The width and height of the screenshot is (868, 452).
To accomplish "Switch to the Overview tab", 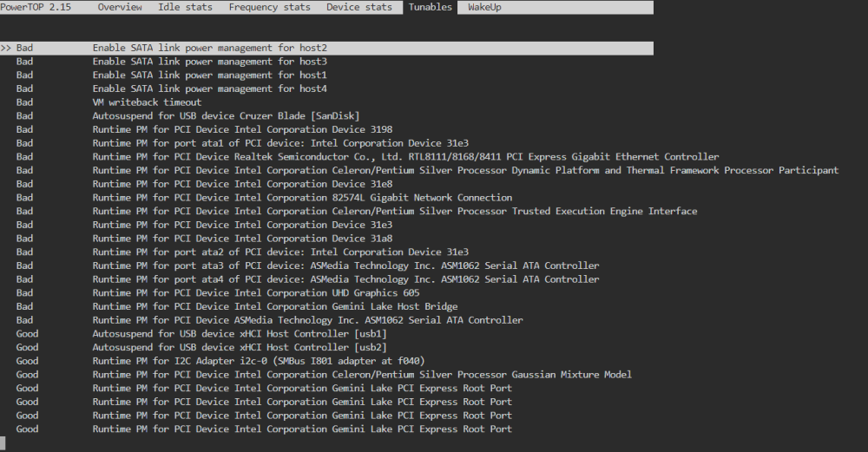I will pos(120,7).
